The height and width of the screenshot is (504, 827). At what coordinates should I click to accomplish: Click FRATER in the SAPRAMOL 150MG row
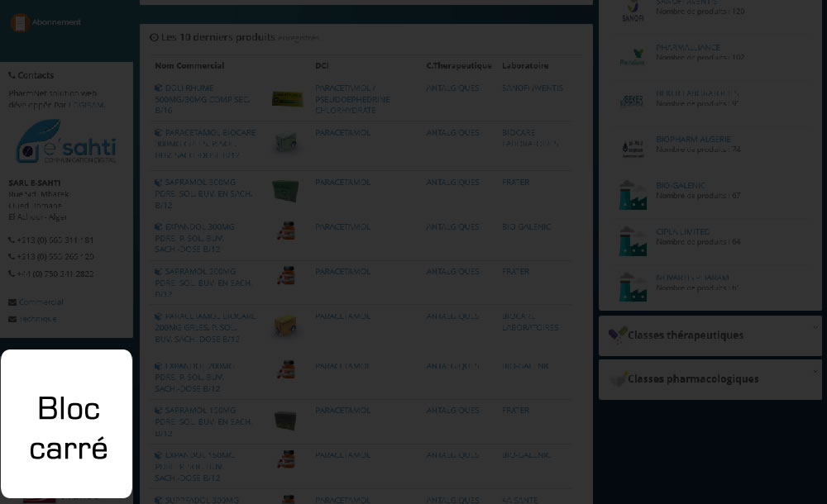click(x=516, y=410)
